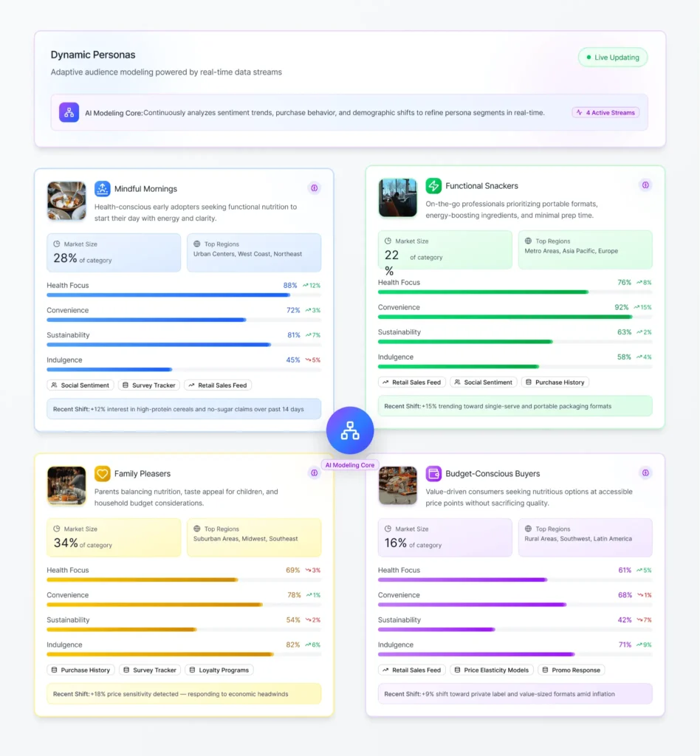This screenshot has height=756, width=700.
Task: Click the Top Regions globe icon in Budget-Conscious Buyers
Action: (x=528, y=529)
